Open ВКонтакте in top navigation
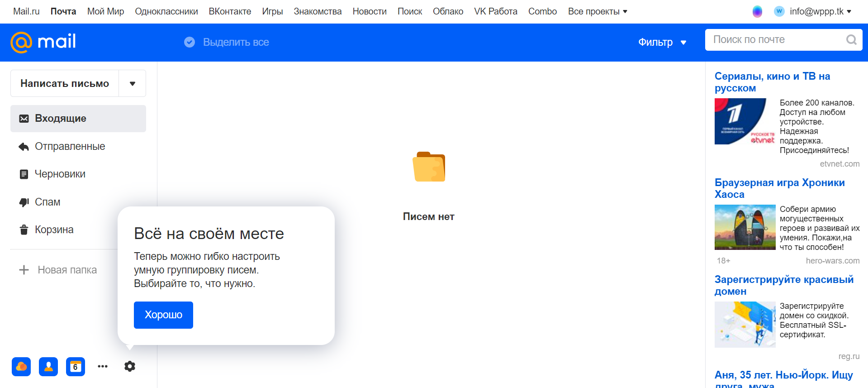868x388 pixels. pyautogui.click(x=230, y=11)
